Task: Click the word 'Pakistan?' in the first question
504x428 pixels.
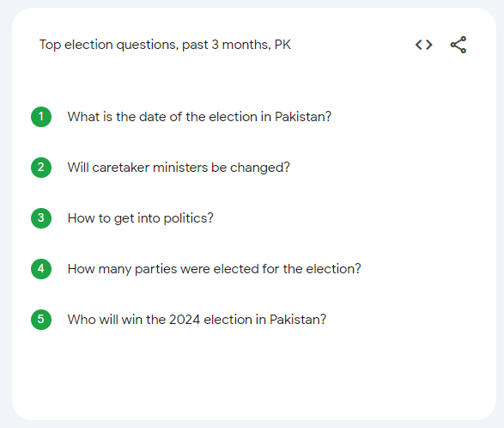Action: pyautogui.click(x=303, y=117)
